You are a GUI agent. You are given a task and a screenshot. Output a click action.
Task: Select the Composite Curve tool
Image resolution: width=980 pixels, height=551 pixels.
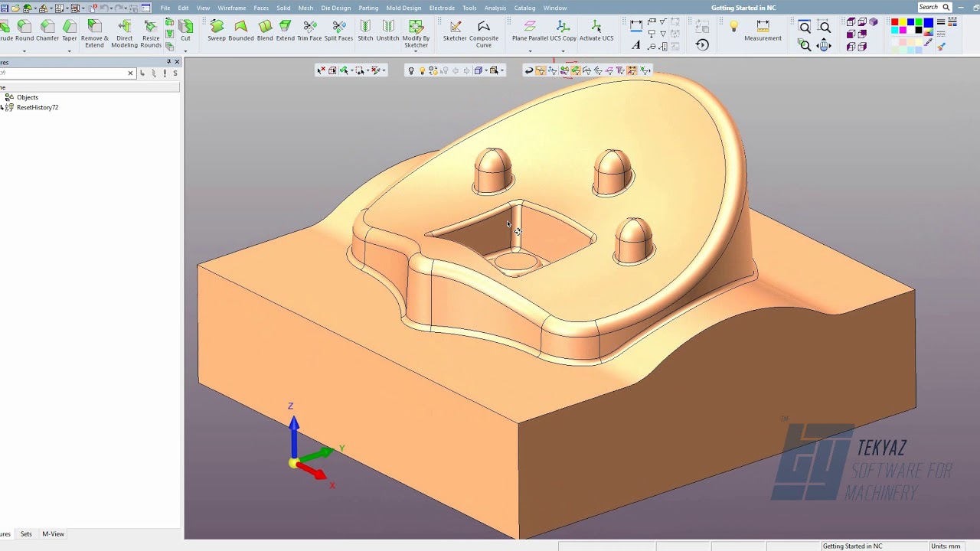point(484,34)
